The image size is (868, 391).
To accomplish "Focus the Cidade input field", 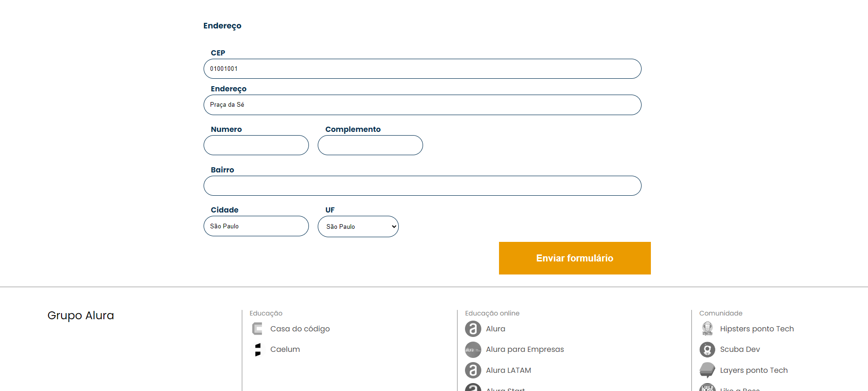I will (256, 226).
